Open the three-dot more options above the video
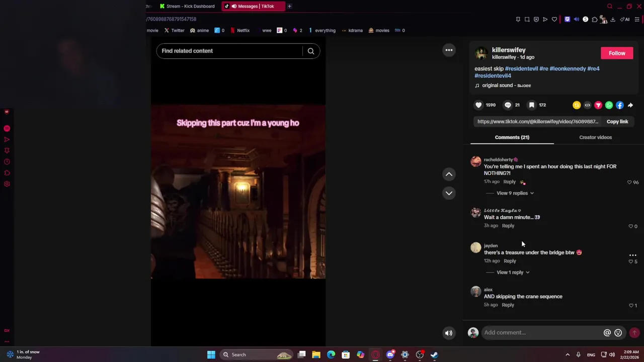This screenshot has width=644, height=362. point(449,50)
